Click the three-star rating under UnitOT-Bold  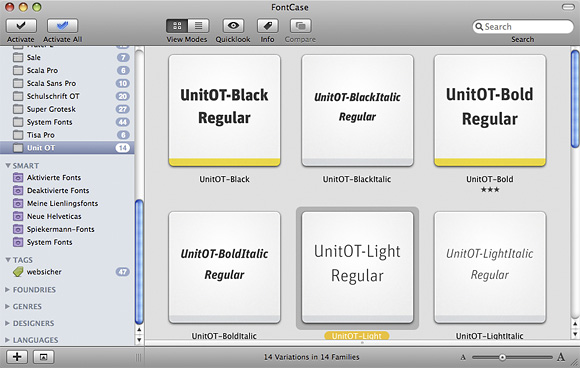coord(490,190)
